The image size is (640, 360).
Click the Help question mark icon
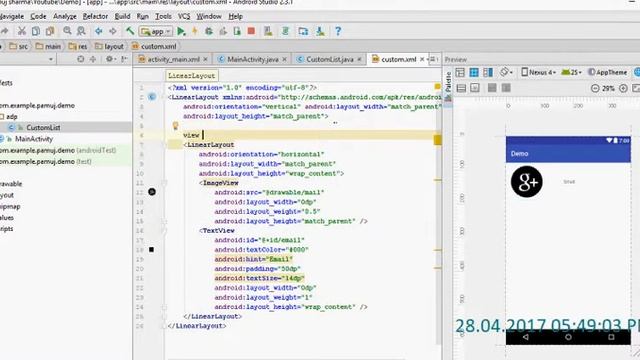coord(338,31)
